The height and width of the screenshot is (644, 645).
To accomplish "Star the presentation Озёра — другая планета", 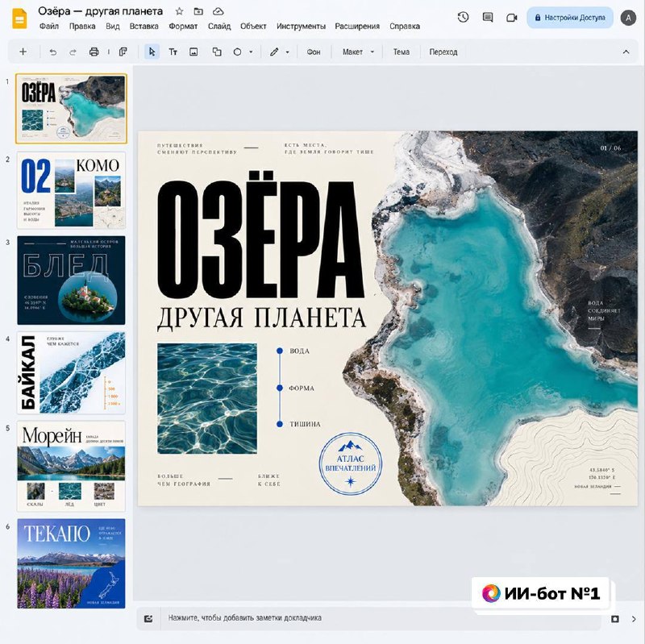I will (179, 11).
